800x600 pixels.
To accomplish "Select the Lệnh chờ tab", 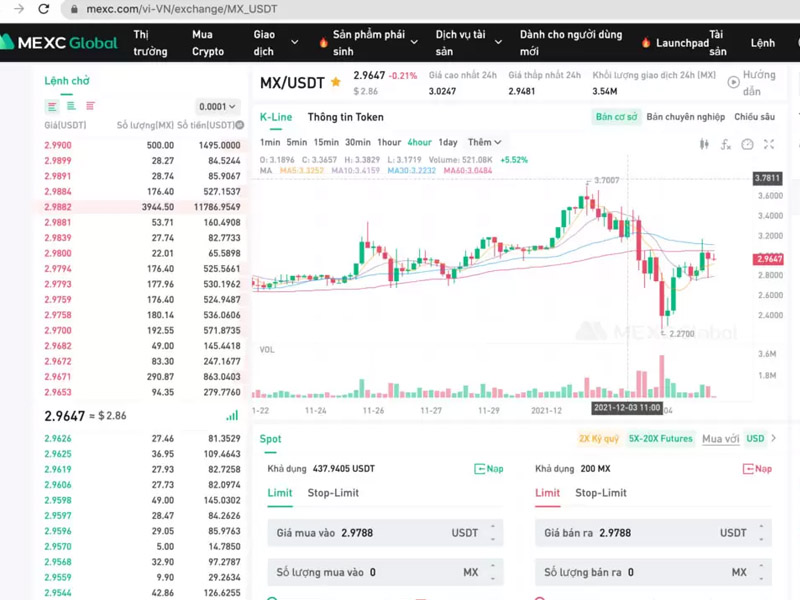I will click(67, 81).
